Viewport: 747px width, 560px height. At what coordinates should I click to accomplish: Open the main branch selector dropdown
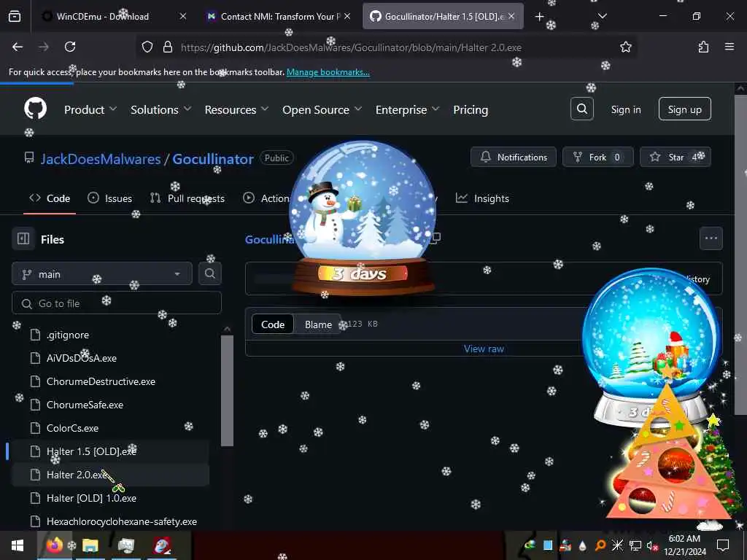[102, 274]
